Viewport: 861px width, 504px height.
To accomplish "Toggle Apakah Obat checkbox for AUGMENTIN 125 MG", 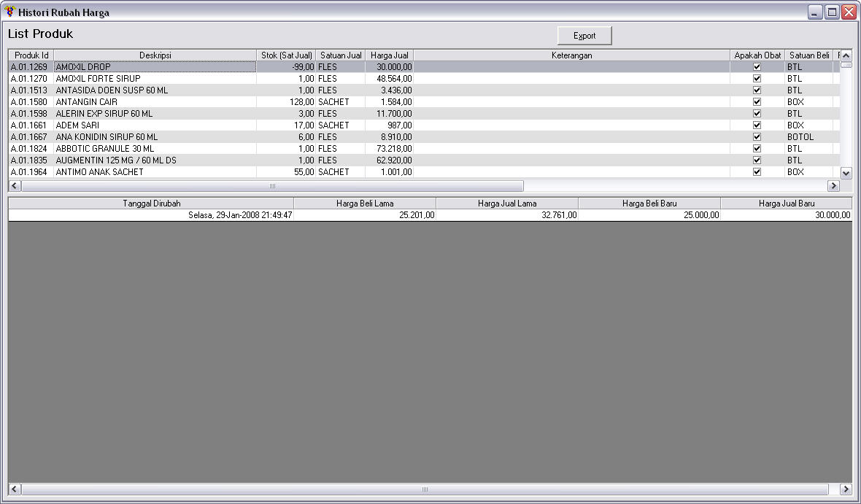I will 757,160.
